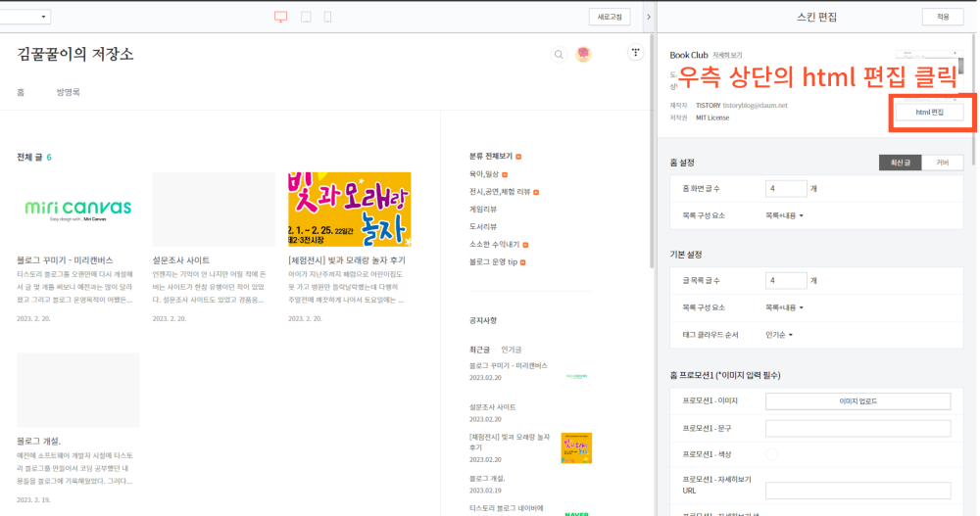Collapse skin editor panel with chevron arrow
The width and height of the screenshot is (980, 516).
(648, 17)
